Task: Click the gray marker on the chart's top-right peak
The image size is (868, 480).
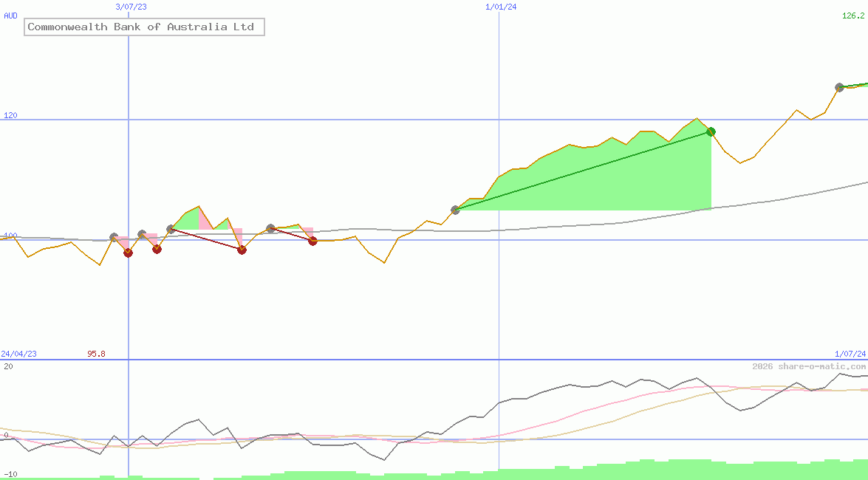Action: (x=839, y=86)
